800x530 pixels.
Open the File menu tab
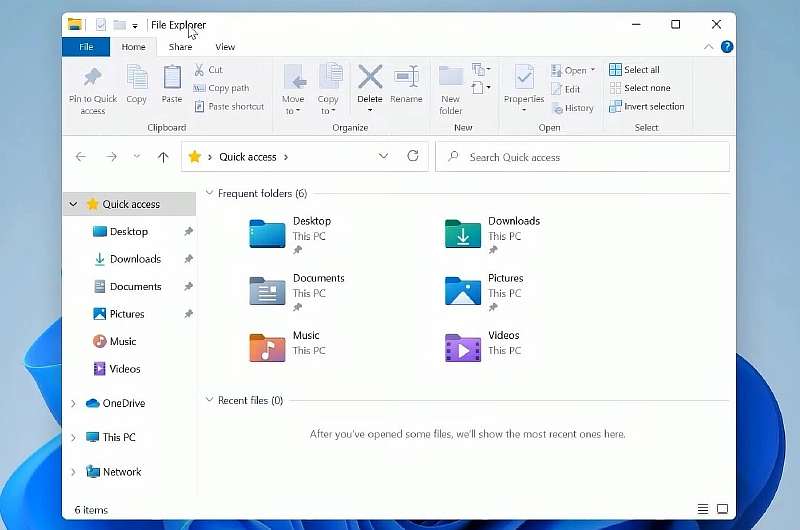click(86, 47)
